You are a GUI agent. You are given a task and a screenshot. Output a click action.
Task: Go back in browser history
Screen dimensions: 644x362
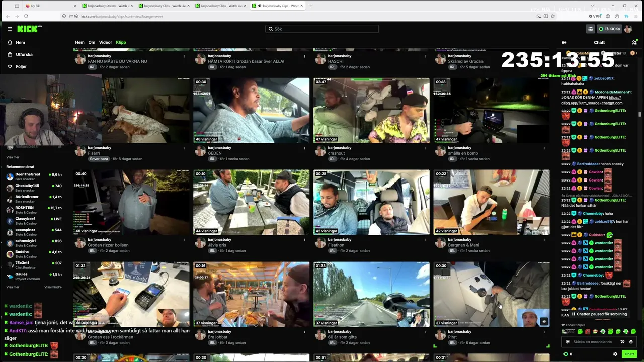(x=8, y=16)
